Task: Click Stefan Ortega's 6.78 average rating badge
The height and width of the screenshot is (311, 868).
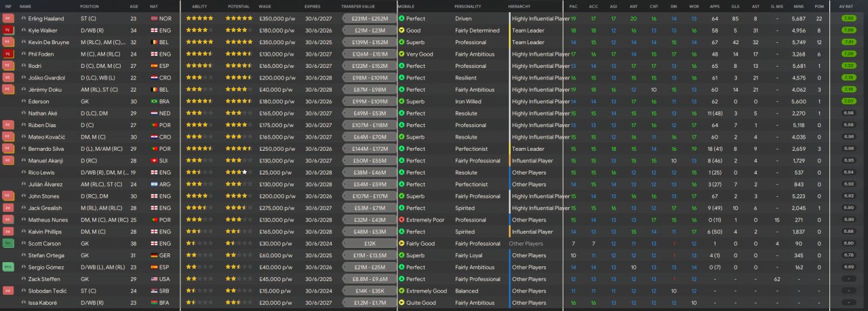Action: 848,255
